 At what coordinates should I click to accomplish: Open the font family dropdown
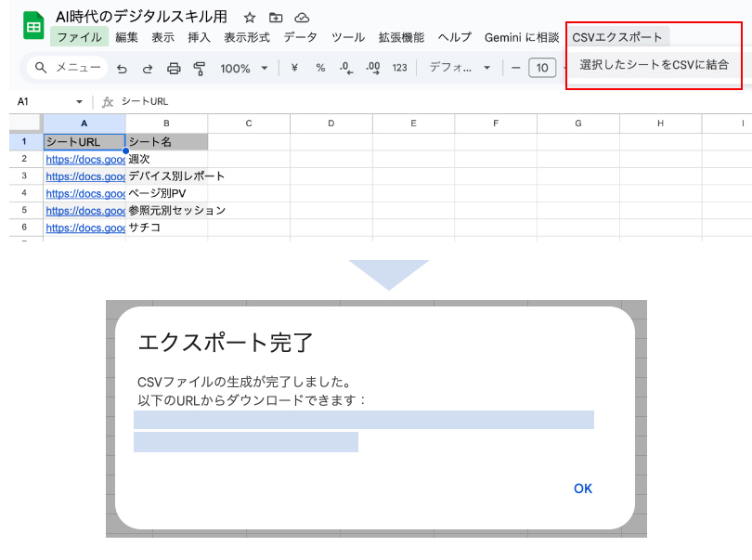pos(460,68)
